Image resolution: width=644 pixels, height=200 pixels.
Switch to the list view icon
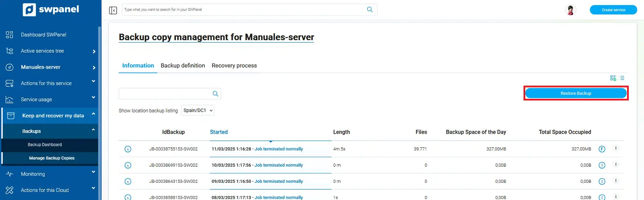(622, 78)
